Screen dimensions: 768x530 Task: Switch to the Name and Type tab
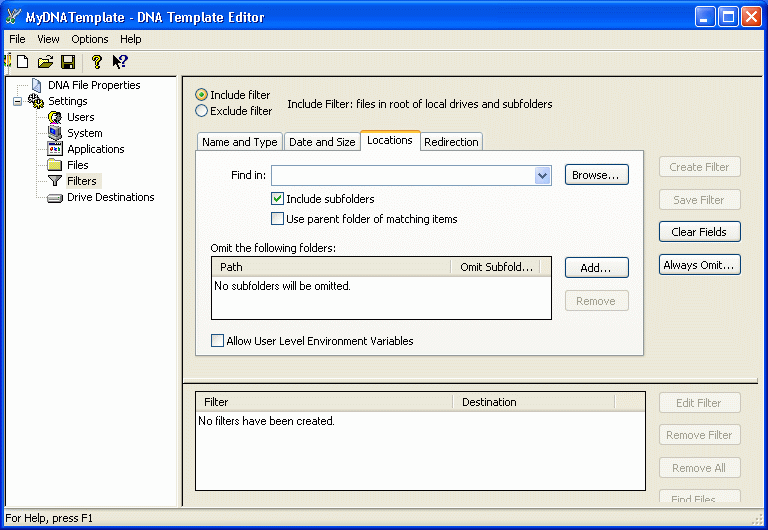click(x=240, y=142)
